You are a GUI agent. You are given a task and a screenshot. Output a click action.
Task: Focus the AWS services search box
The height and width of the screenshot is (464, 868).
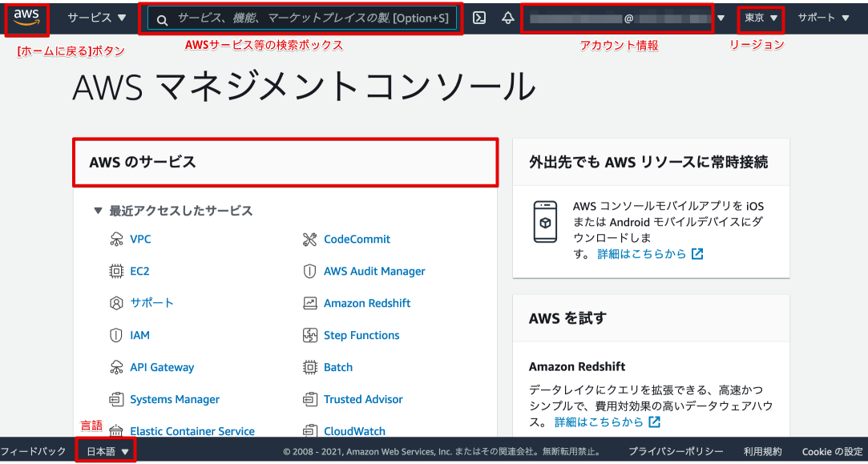[x=302, y=18]
